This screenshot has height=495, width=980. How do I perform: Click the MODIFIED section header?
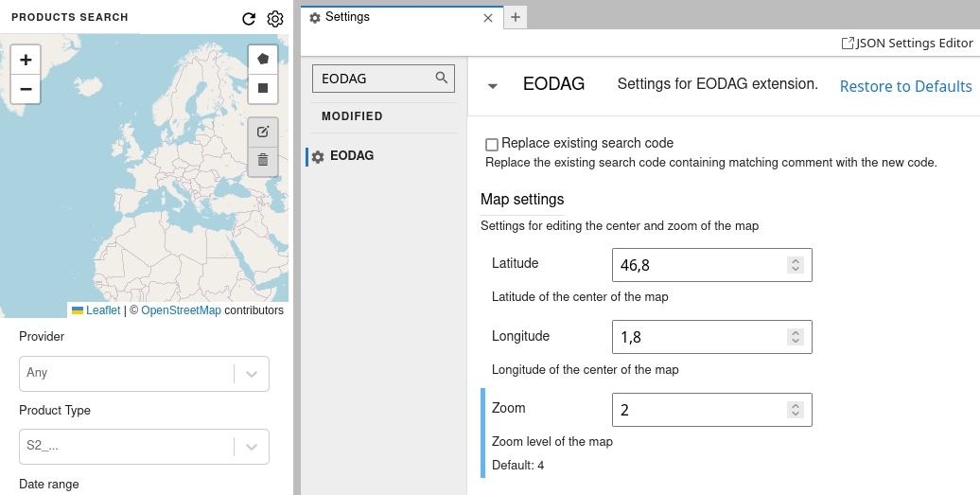tap(352, 116)
